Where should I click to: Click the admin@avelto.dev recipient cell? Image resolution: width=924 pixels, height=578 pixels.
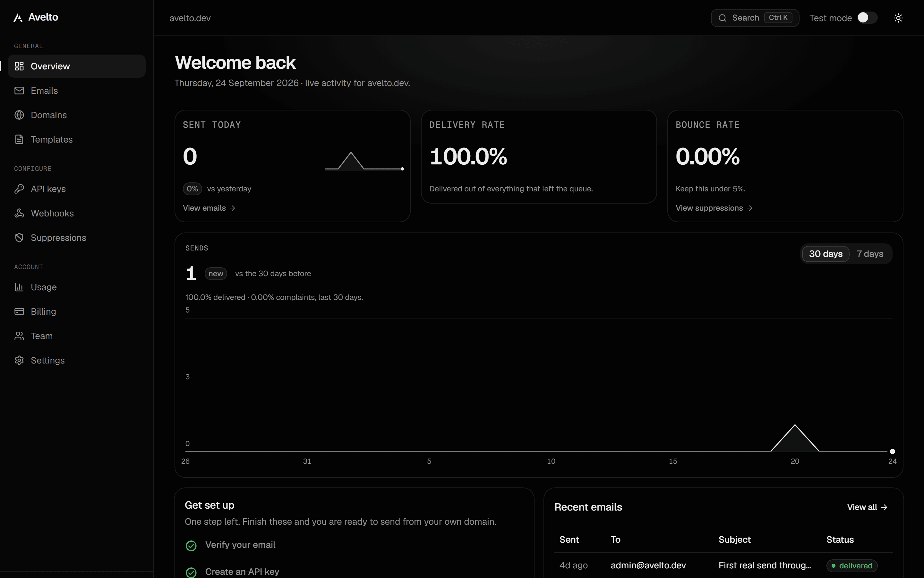pos(648,565)
